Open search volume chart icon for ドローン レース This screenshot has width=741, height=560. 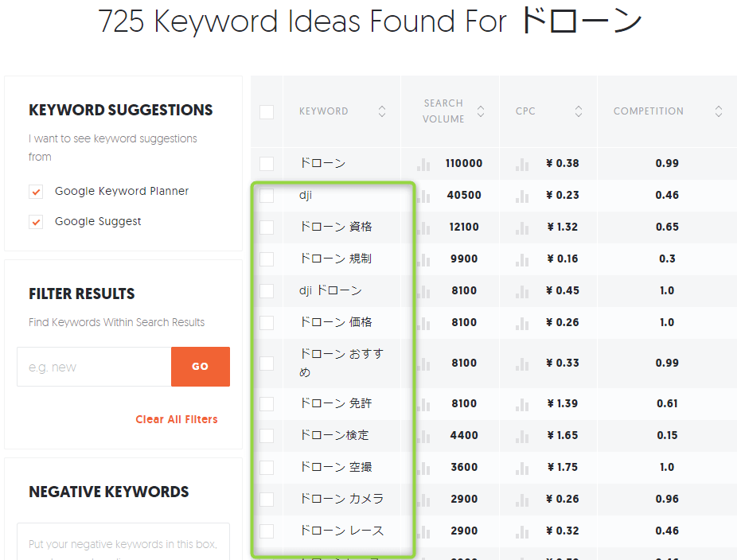coord(423,531)
